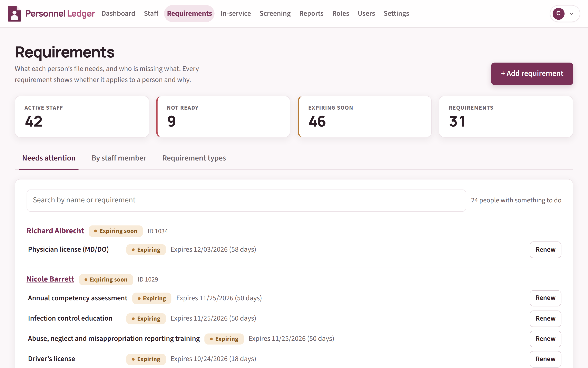588x368 pixels.
Task: Click the 24 people with something to do text
Action: pos(516,200)
